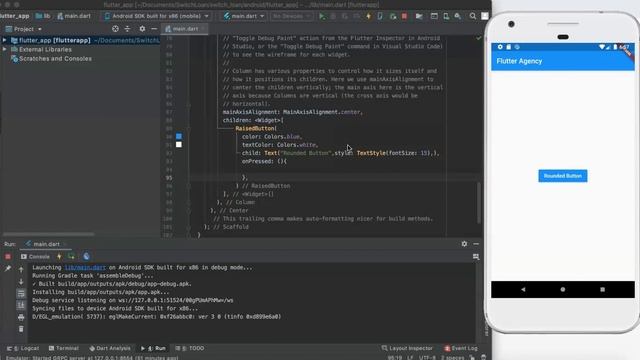Click the pin tab icon in Run panel
The height and width of the screenshot is (360, 640).
tap(8, 268)
